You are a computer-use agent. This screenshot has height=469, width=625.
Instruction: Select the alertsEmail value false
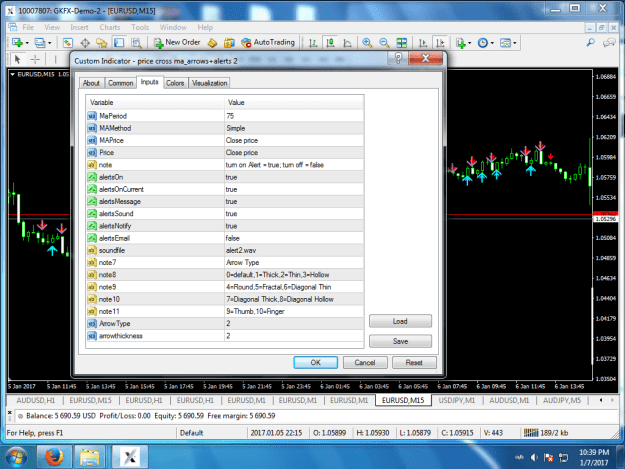pos(294,238)
